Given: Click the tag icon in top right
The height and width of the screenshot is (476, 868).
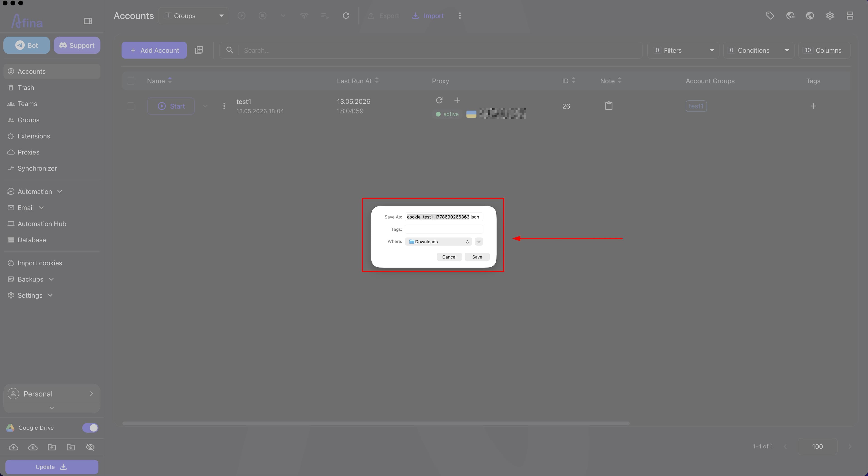Looking at the screenshot, I should (x=770, y=16).
